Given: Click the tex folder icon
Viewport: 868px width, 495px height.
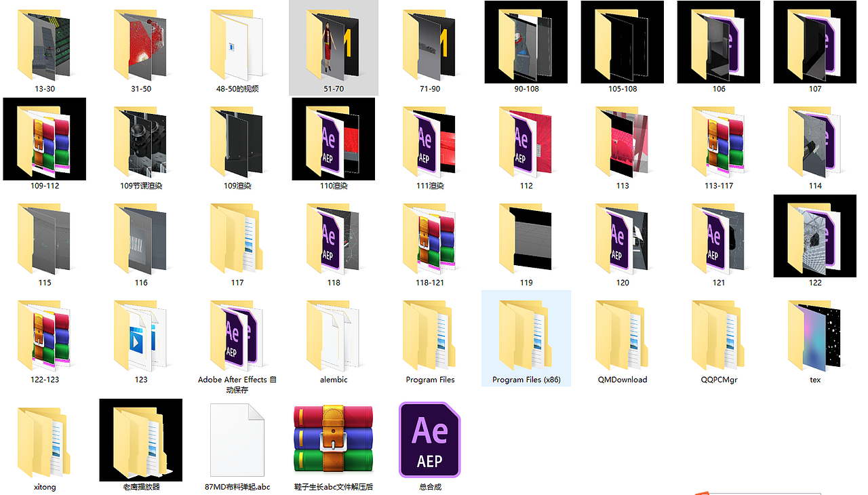Looking at the screenshot, I should click(815, 336).
